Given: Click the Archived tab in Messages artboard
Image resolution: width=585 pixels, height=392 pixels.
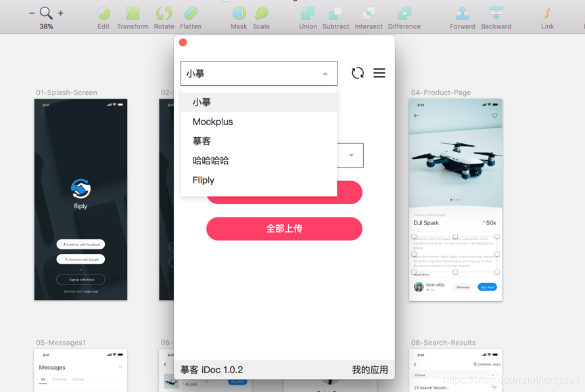Looking at the screenshot, I should [60, 379].
